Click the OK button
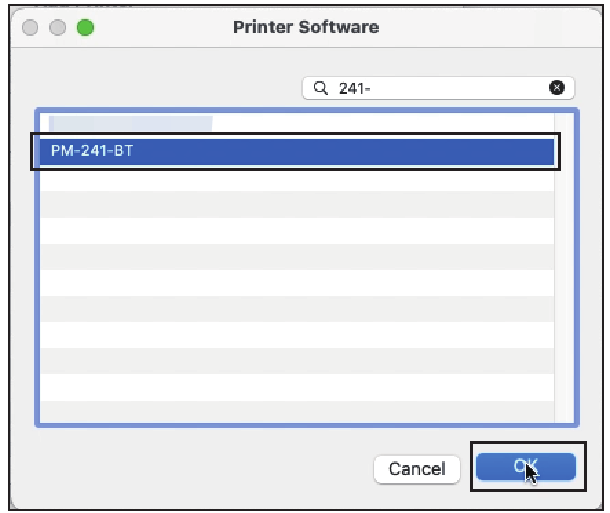The width and height of the screenshot is (610, 513). (526, 466)
